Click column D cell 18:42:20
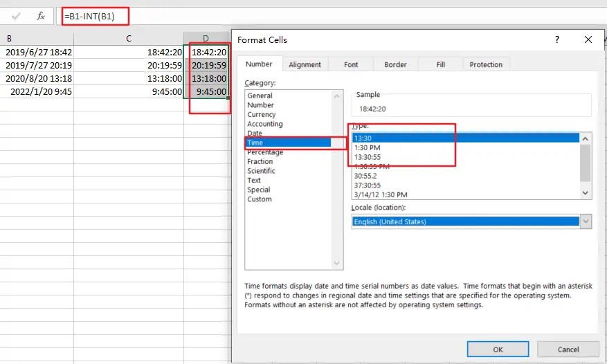 pos(206,52)
